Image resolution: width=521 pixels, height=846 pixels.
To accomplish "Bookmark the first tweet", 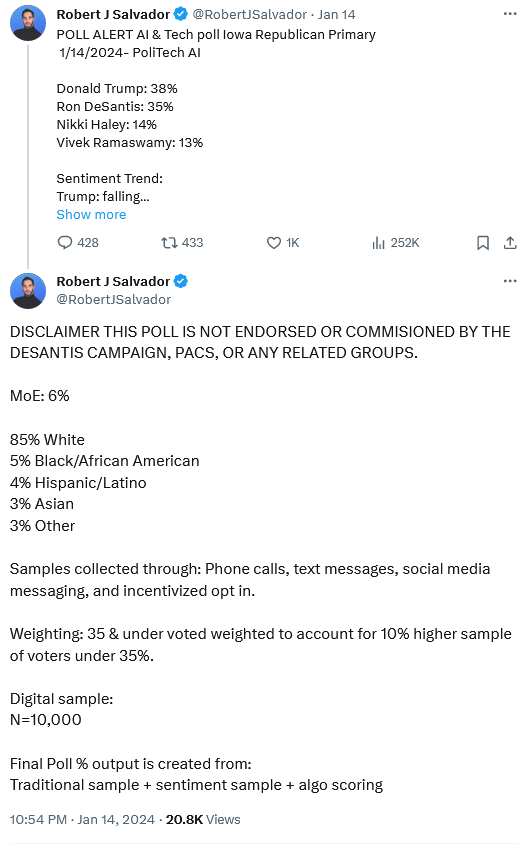I will tap(483, 243).
